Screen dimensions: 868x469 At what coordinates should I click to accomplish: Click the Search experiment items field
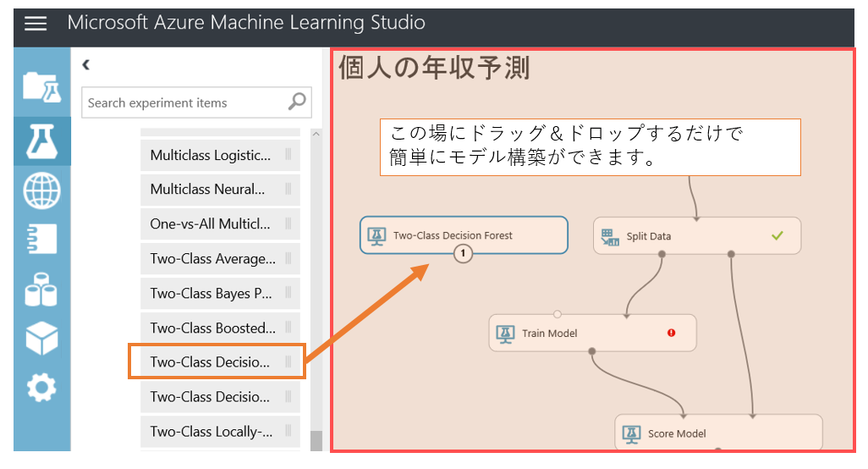(x=196, y=102)
